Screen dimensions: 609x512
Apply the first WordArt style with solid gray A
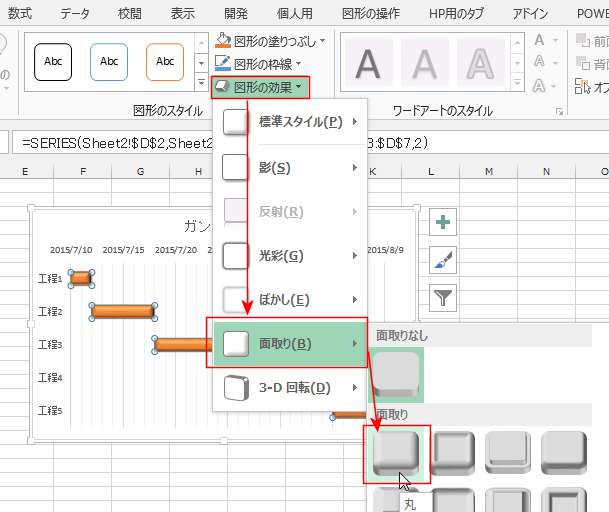(369, 64)
